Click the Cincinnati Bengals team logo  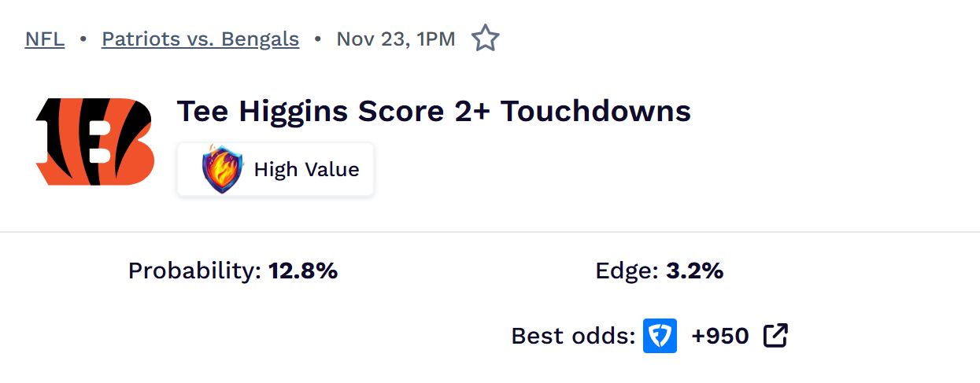point(94,142)
